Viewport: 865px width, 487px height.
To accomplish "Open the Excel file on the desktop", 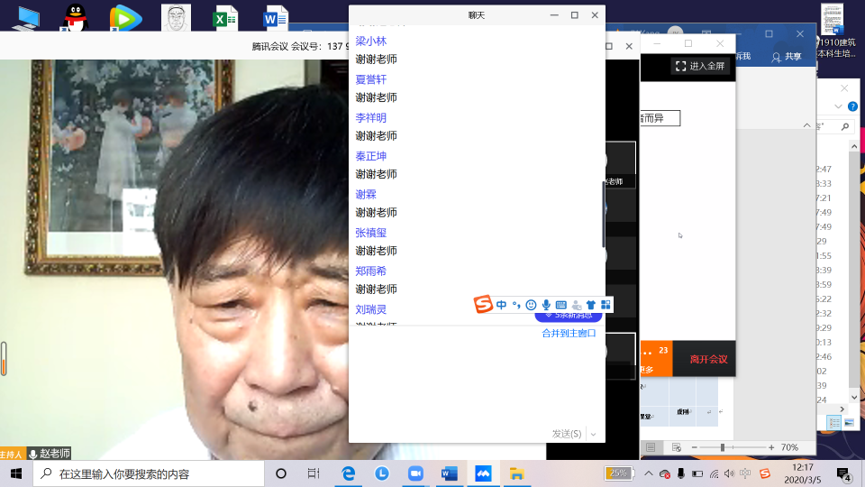I will pos(225,18).
